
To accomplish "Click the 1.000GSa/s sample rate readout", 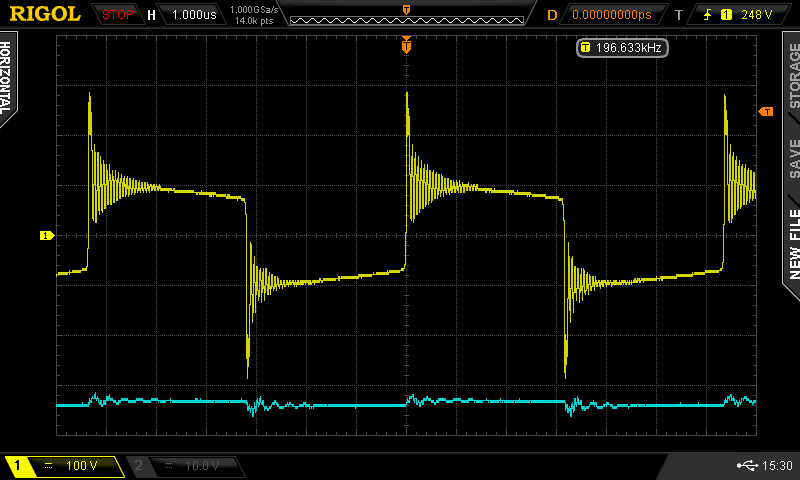I will 255,10.
